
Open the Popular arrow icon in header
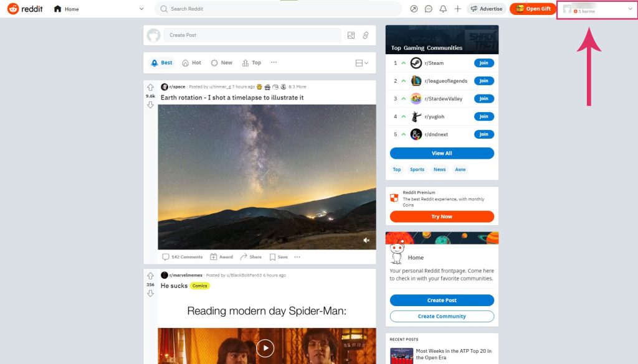coord(414,9)
